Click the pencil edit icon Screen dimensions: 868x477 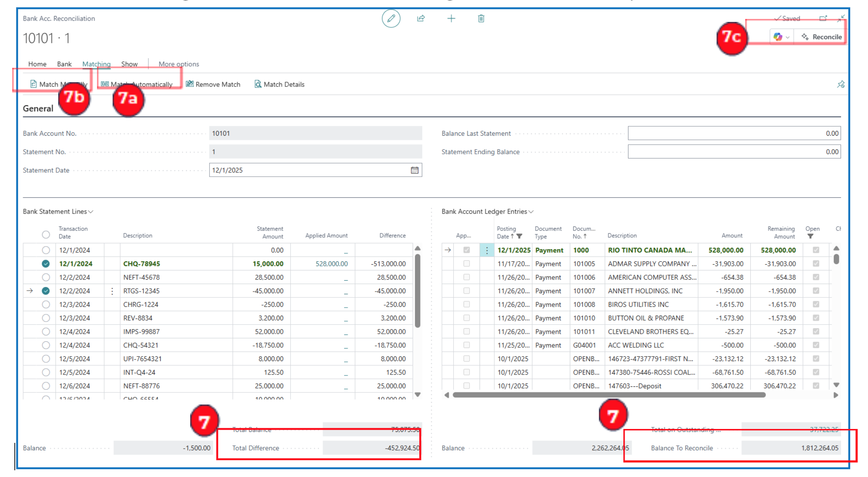(391, 19)
